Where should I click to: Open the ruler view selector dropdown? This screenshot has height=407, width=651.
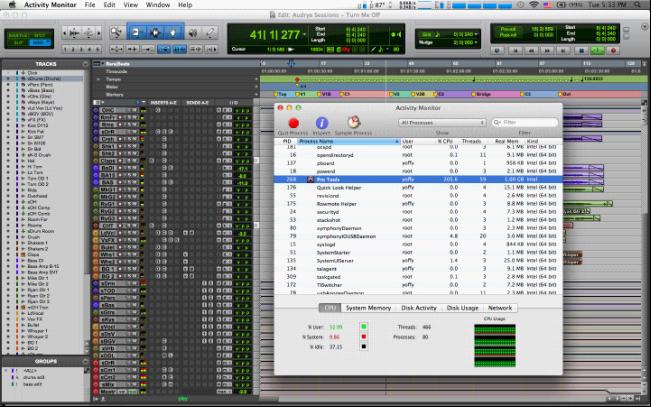98,64
